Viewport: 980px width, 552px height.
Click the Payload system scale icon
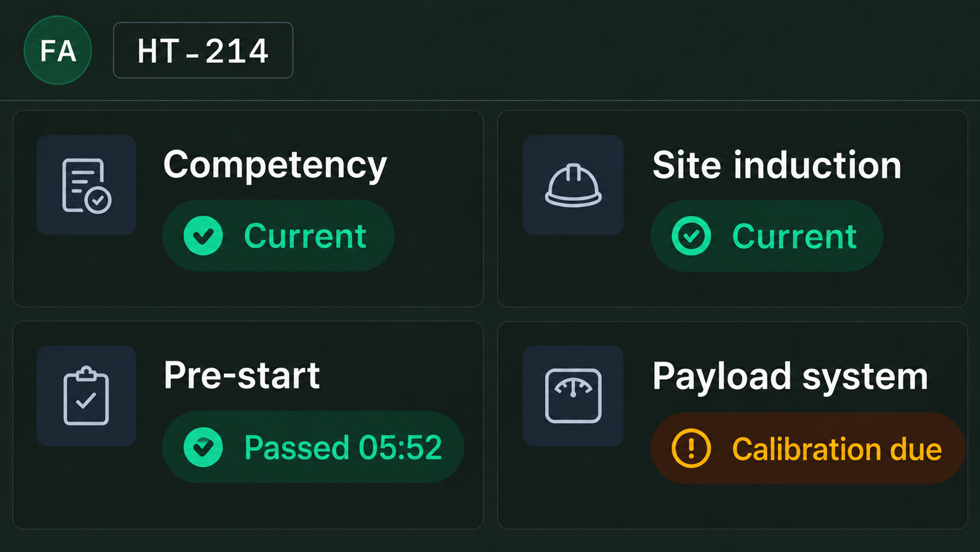573,396
